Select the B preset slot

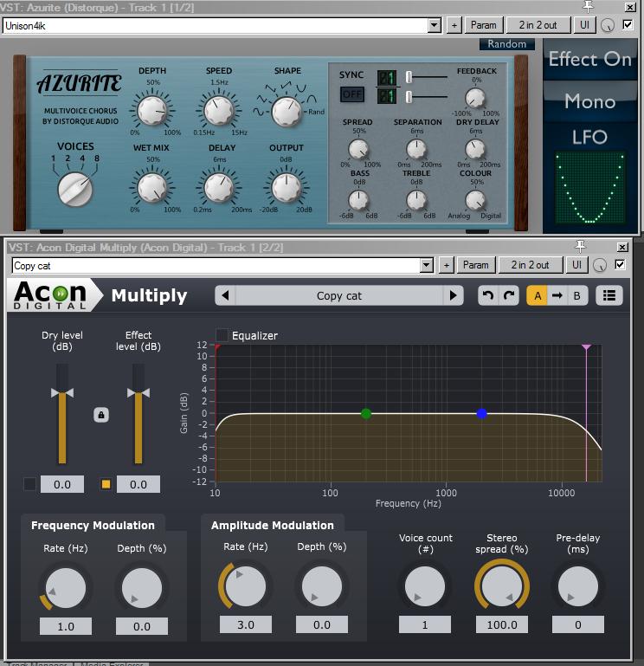[577, 295]
